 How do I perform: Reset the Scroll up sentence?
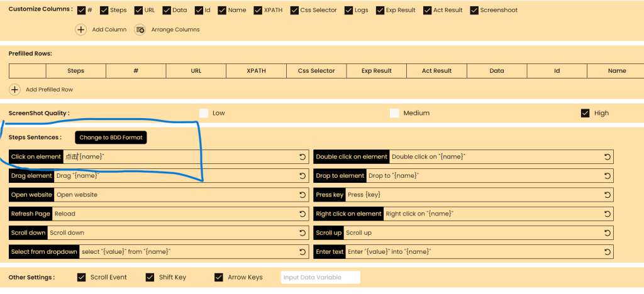pos(608,233)
